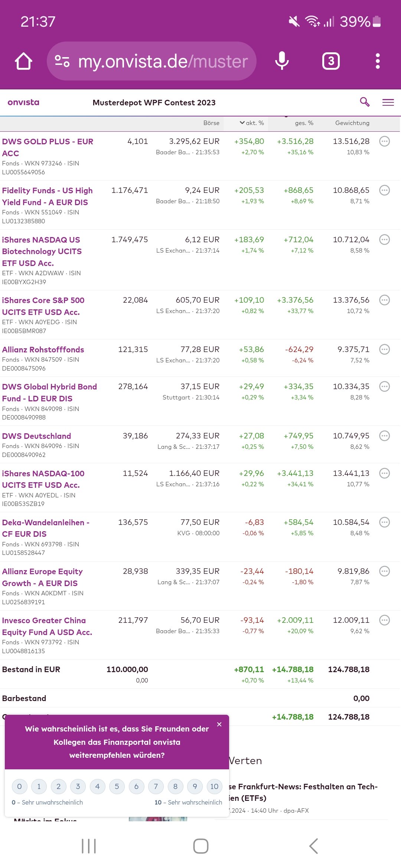401x868 pixels.
Task: Sort the table by akt. % column
Action: pos(252,123)
